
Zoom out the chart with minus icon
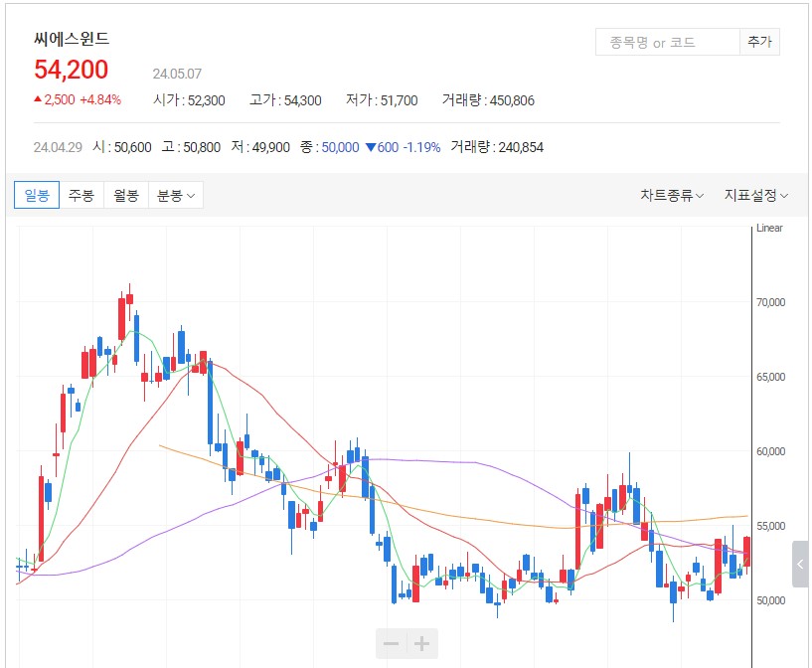tap(392, 644)
